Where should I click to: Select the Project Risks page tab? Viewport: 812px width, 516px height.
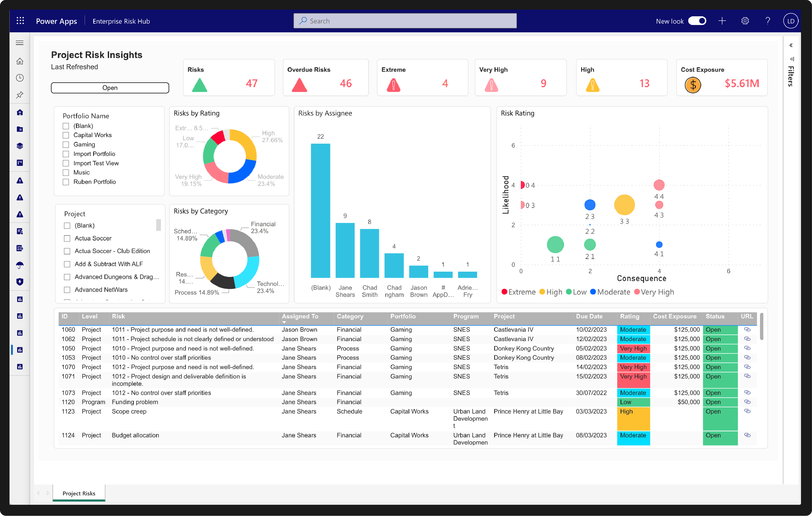[79, 493]
